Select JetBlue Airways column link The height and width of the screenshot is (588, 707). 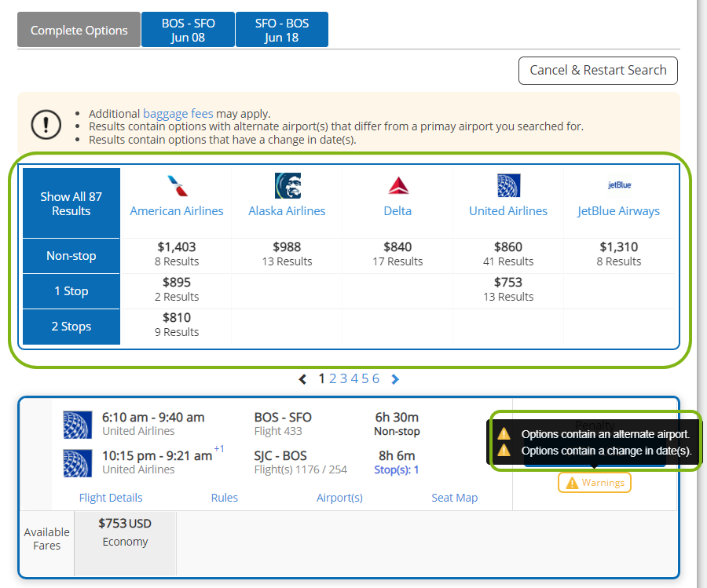click(x=619, y=211)
